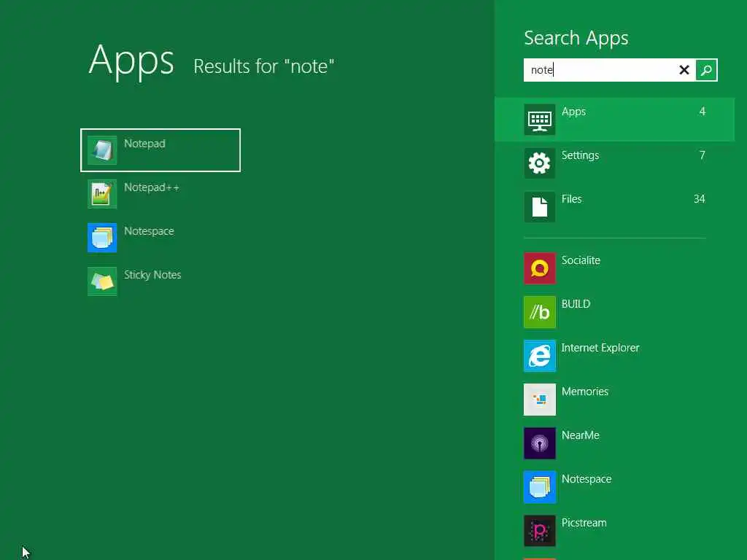Choose the NearMe app icon
747x560 pixels.
pyautogui.click(x=539, y=443)
